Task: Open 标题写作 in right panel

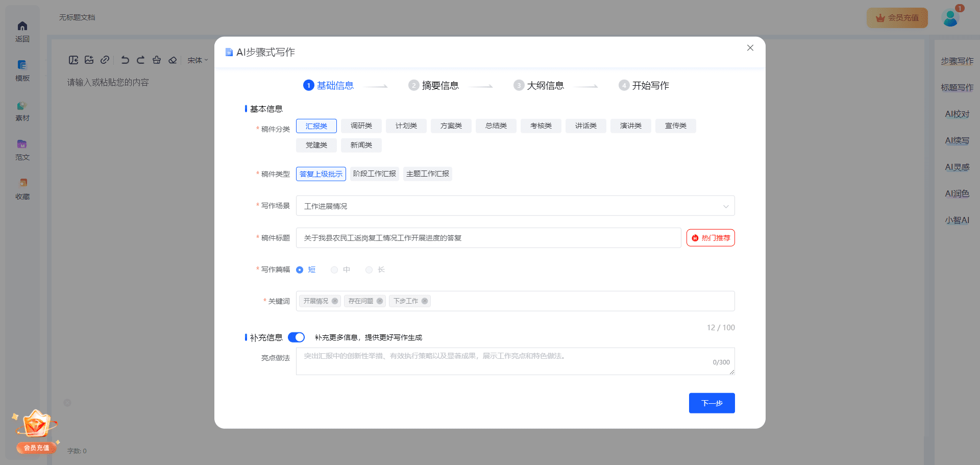Action: [x=957, y=88]
